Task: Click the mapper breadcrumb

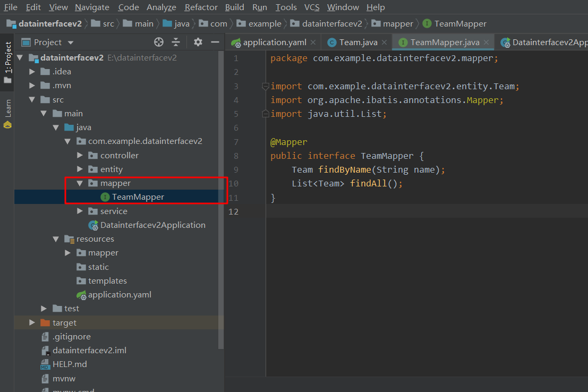Action: point(397,24)
